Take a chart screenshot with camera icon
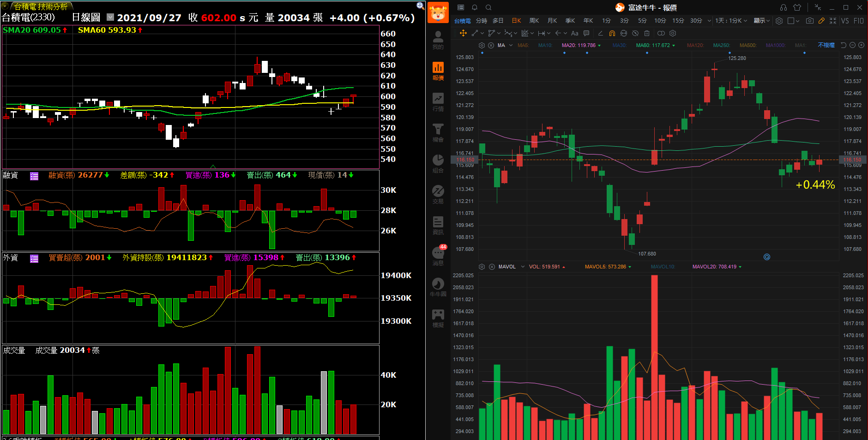Image resolution: width=868 pixels, height=440 pixels. pyautogui.click(x=810, y=21)
